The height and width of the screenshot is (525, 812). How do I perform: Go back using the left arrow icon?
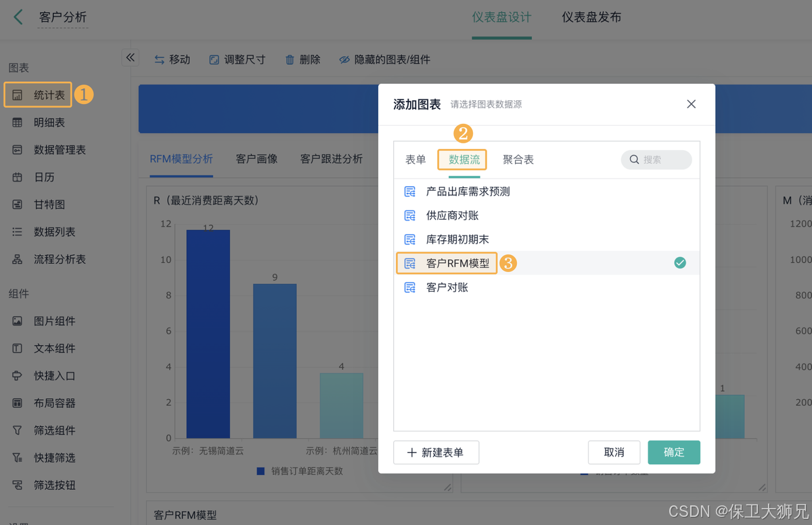(x=18, y=18)
